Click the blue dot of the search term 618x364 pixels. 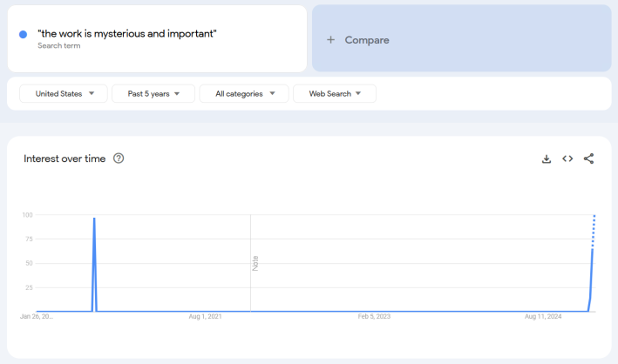click(x=24, y=35)
